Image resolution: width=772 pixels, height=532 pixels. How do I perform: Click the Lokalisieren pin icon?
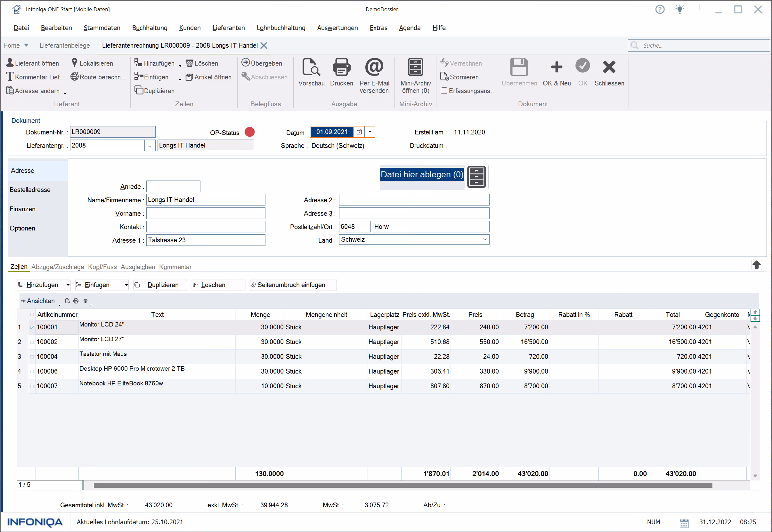pyautogui.click(x=74, y=63)
